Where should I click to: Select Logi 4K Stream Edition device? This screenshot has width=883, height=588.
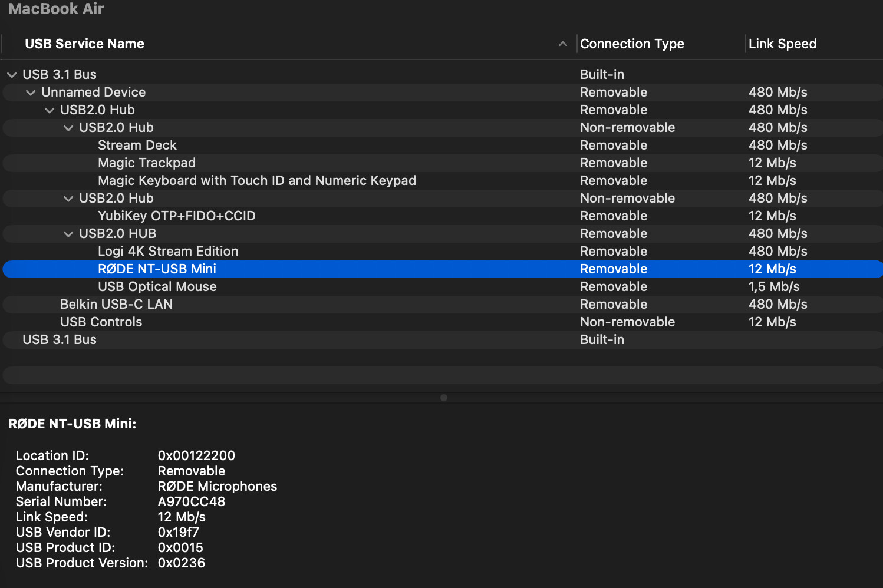pyautogui.click(x=168, y=252)
